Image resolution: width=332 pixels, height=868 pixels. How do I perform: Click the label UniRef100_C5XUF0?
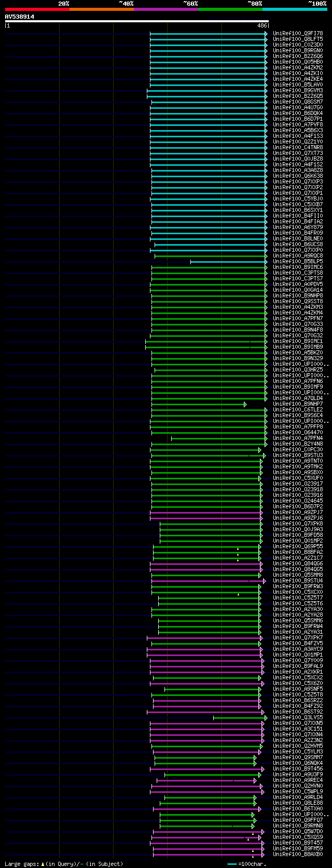click(x=298, y=478)
